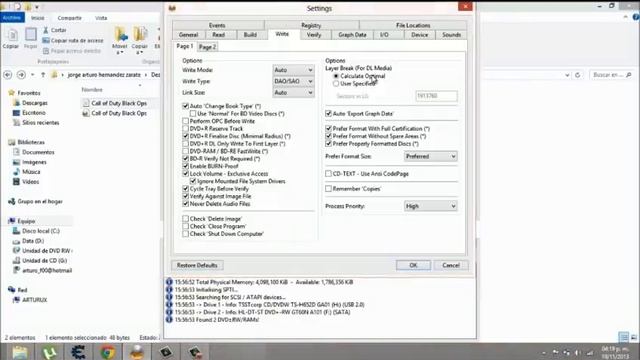The height and width of the screenshot is (360, 640).
Task: Expand Explorer address bar history dropdown
Action: [567, 75]
